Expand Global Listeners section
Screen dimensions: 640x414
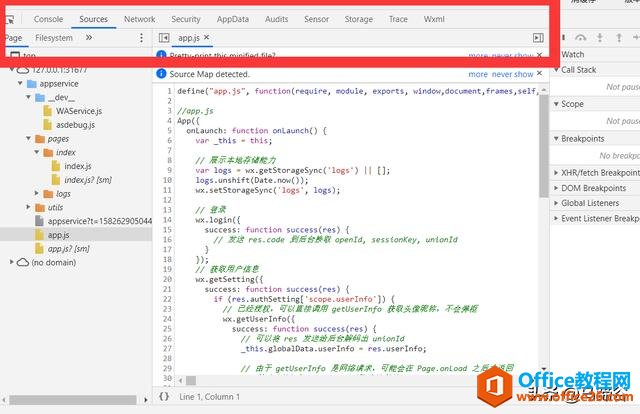pyautogui.click(x=556, y=203)
